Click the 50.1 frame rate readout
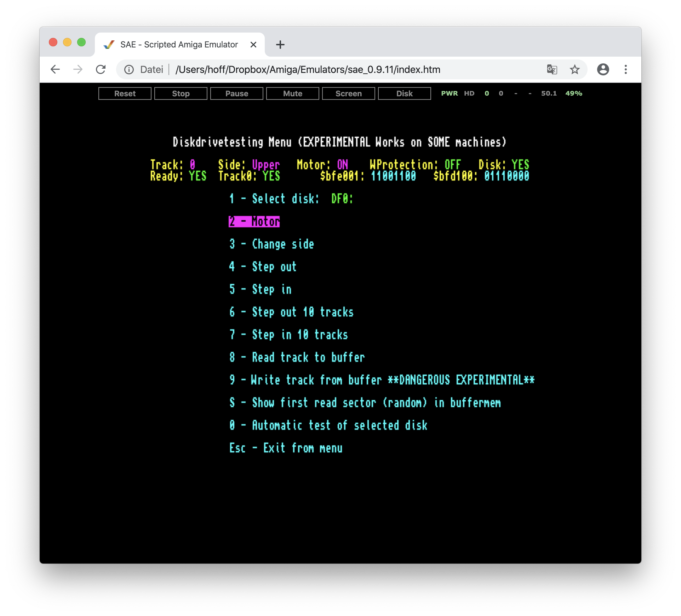 pos(549,93)
